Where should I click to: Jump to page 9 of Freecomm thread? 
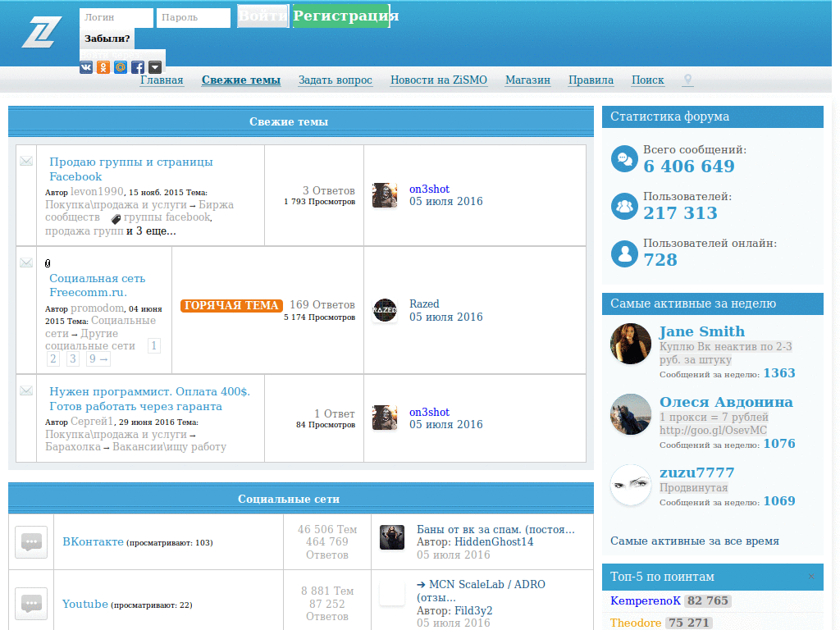click(98, 358)
